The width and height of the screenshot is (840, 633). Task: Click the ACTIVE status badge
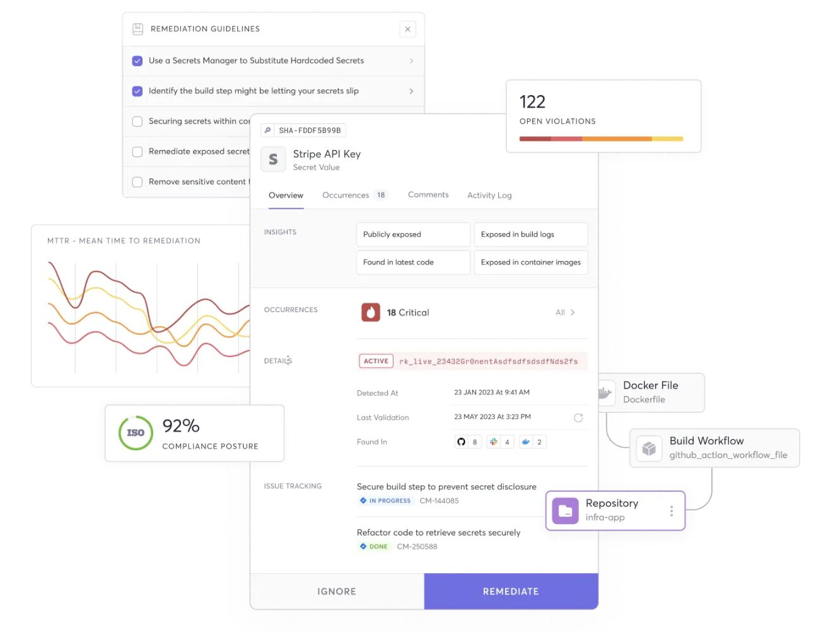tap(376, 361)
